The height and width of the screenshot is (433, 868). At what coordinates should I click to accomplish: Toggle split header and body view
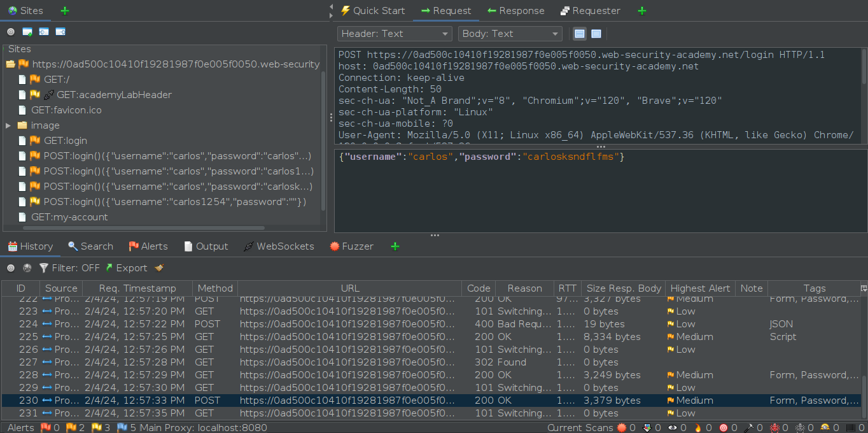coord(579,34)
